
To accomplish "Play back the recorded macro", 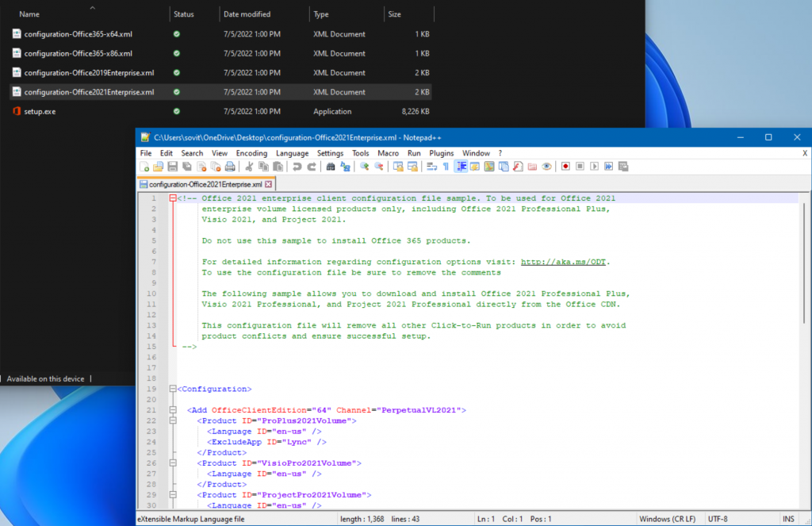I will tap(595, 167).
